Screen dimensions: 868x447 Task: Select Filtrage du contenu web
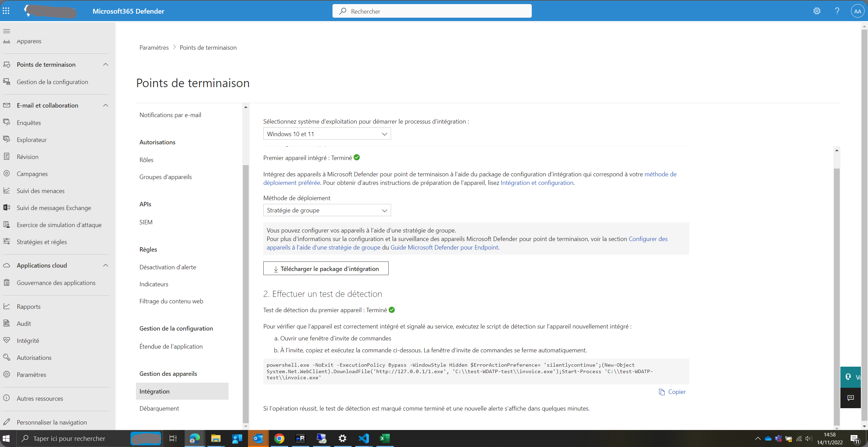click(171, 301)
